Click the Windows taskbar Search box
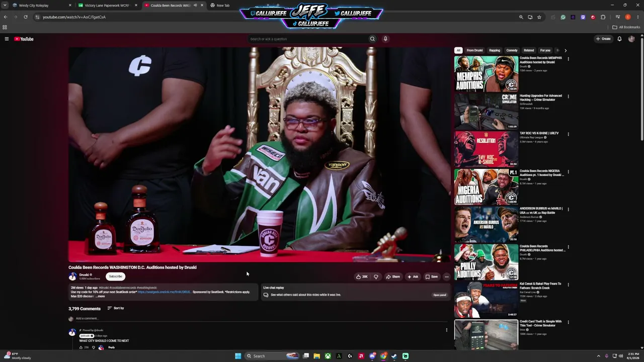The width and height of the screenshot is (644, 362). click(x=272, y=356)
